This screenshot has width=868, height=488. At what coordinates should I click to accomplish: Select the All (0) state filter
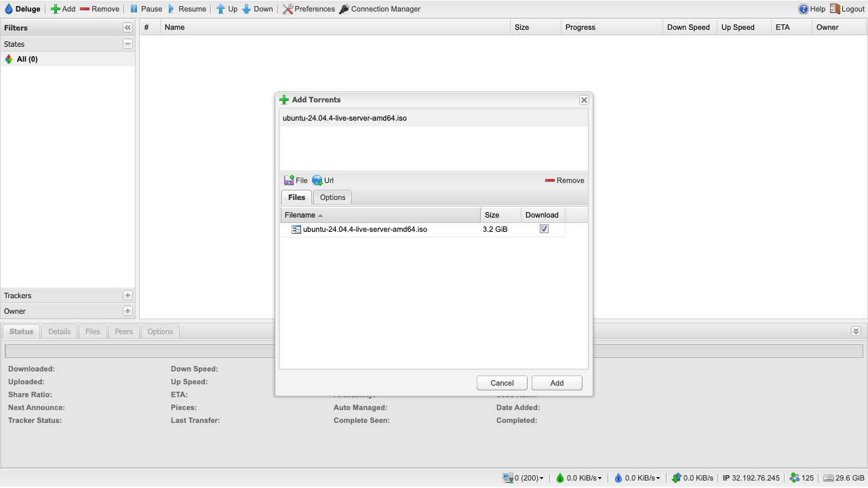(x=68, y=59)
